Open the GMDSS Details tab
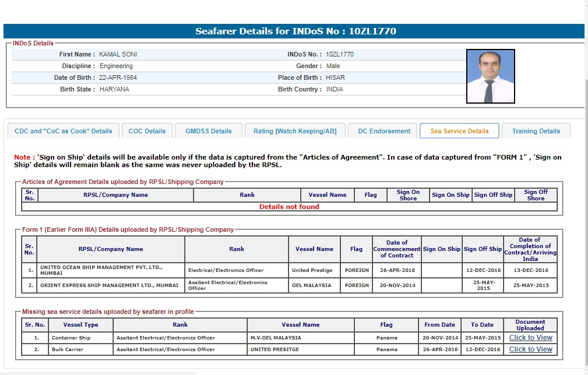Screen dimensions: 588x375 point(209,131)
